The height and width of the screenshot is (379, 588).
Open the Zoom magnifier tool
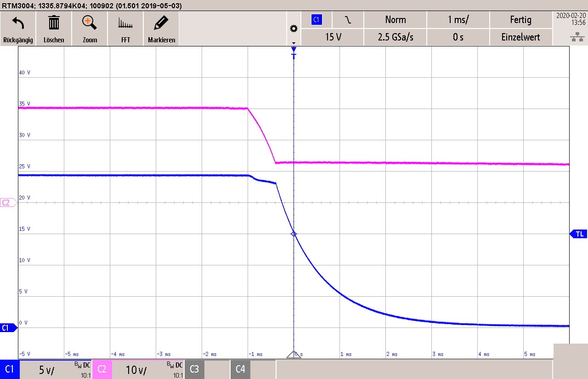[x=90, y=23]
